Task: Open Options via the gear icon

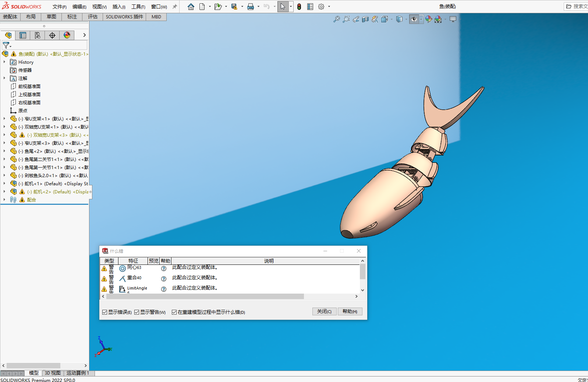Action: point(321,7)
